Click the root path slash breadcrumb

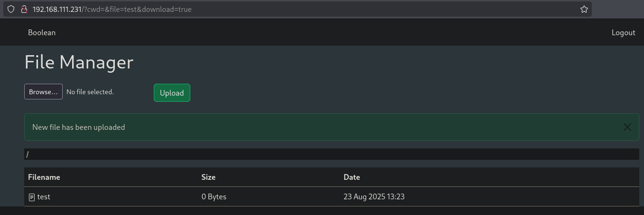tap(28, 154)
